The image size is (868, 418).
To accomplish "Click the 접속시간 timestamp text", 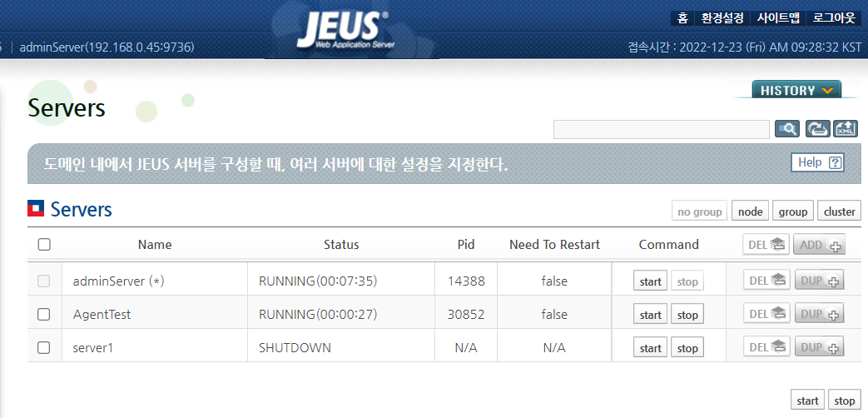I will (745, 47).
